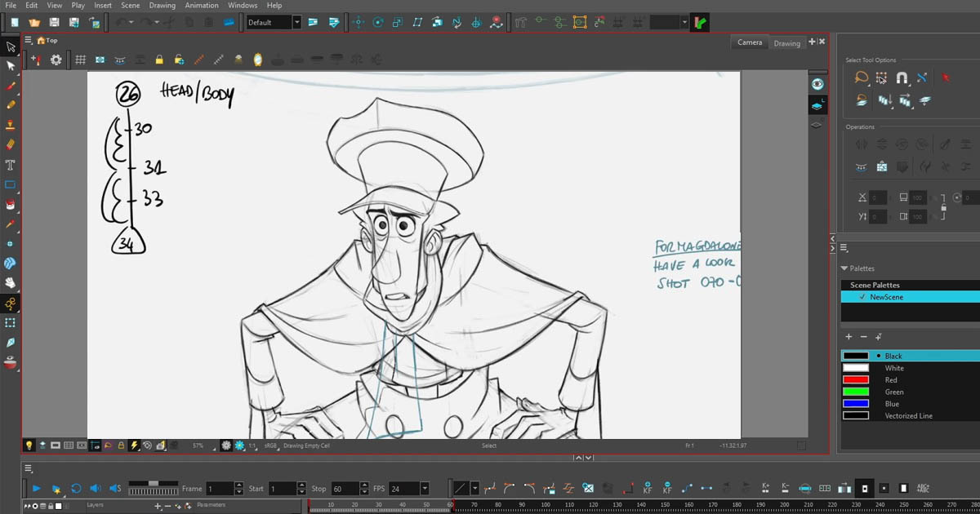Select the Rotate animation tool icon
Screen dimensions: 980x514
(x=378, y=22)
